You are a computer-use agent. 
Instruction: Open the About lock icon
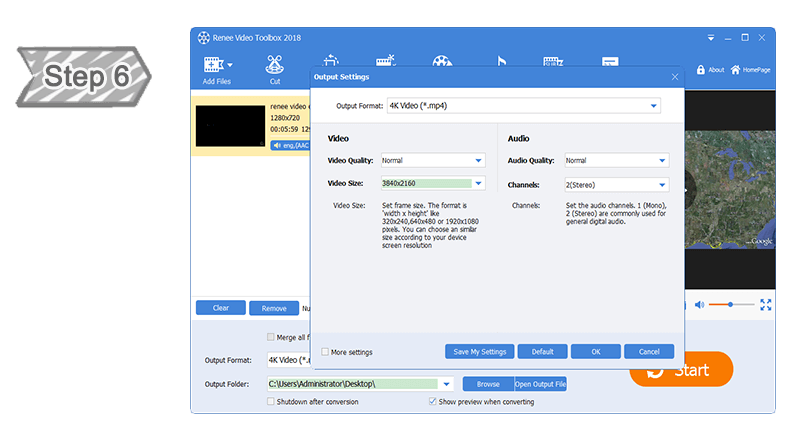coord(700,70)
